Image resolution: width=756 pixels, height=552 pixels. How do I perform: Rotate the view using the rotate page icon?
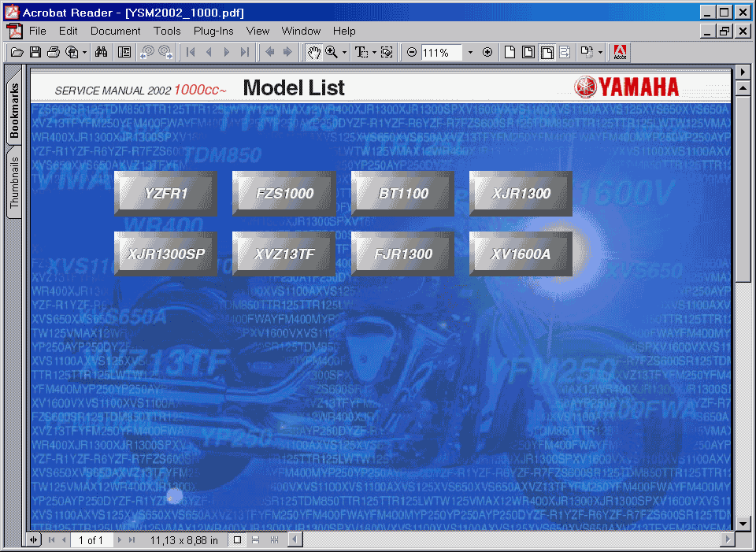[587, 52]
